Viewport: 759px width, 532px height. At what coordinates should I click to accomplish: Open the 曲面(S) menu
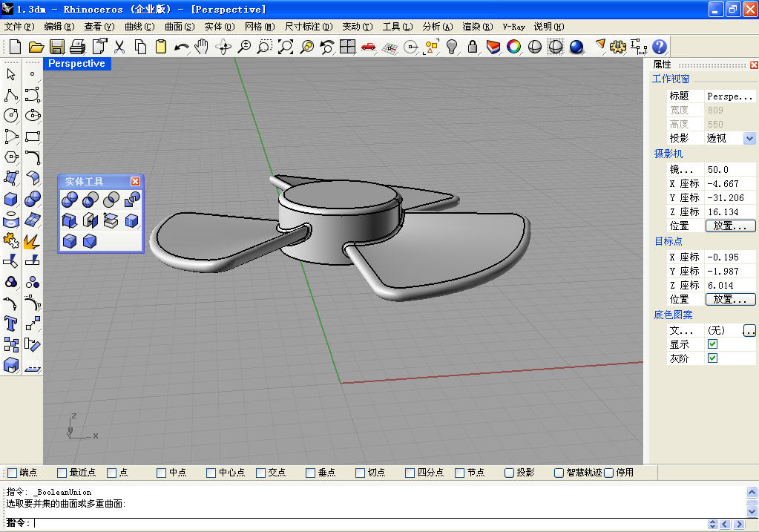tap(180, 27)
